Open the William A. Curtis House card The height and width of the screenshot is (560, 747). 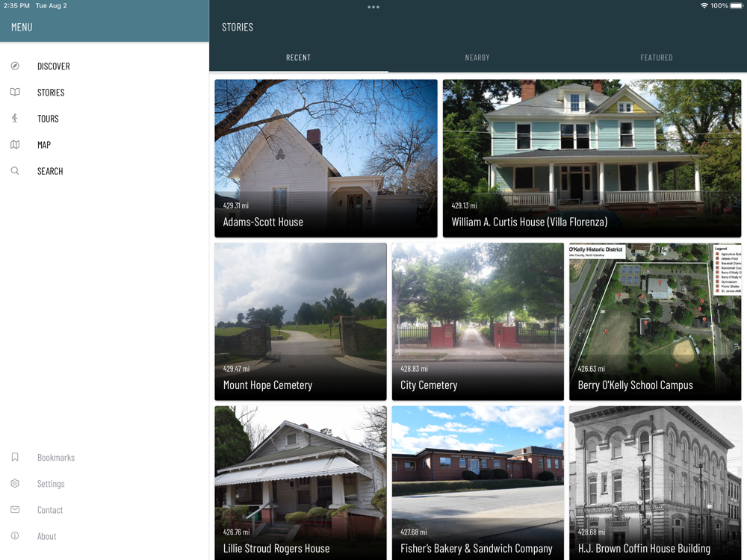point(592,158)
